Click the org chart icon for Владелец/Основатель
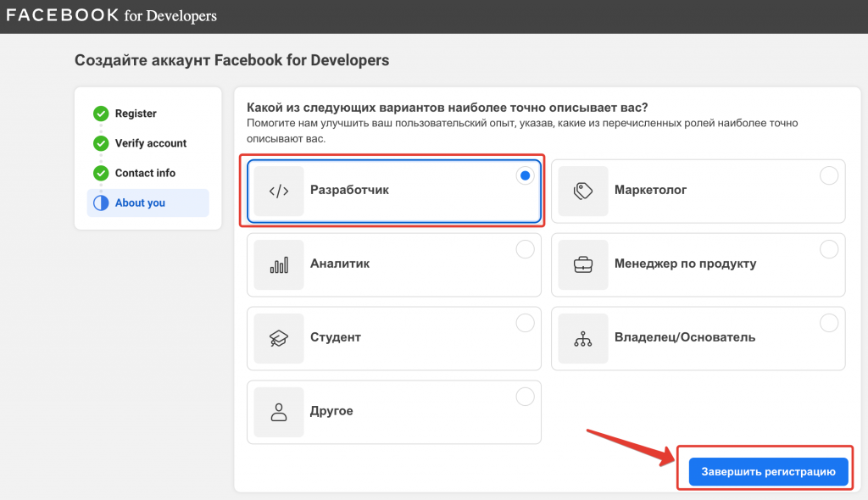The image size is (868, 500). coord(583,338)
